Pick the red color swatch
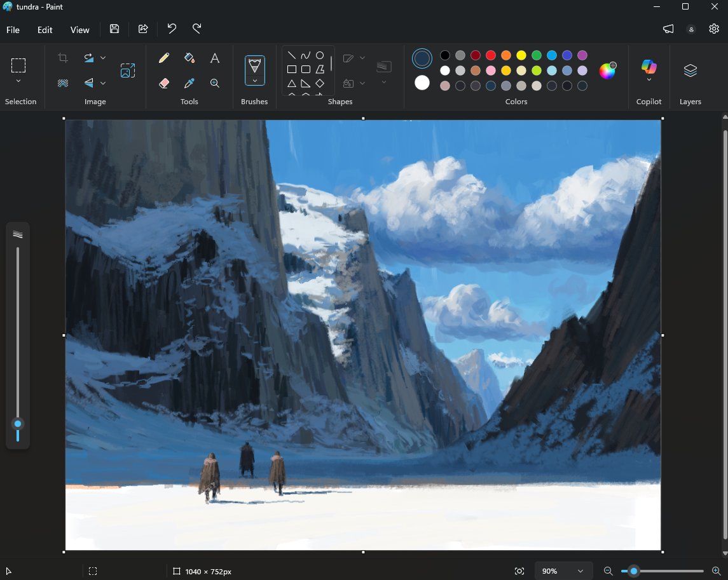The width and height of the screenshot is (728, 580). pos(491,56)
